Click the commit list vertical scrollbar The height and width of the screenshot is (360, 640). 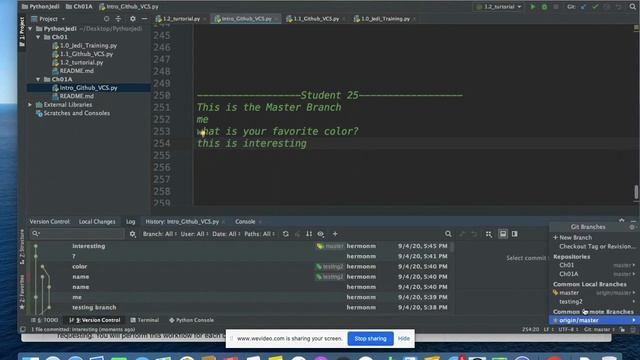(x=452, y=247)
